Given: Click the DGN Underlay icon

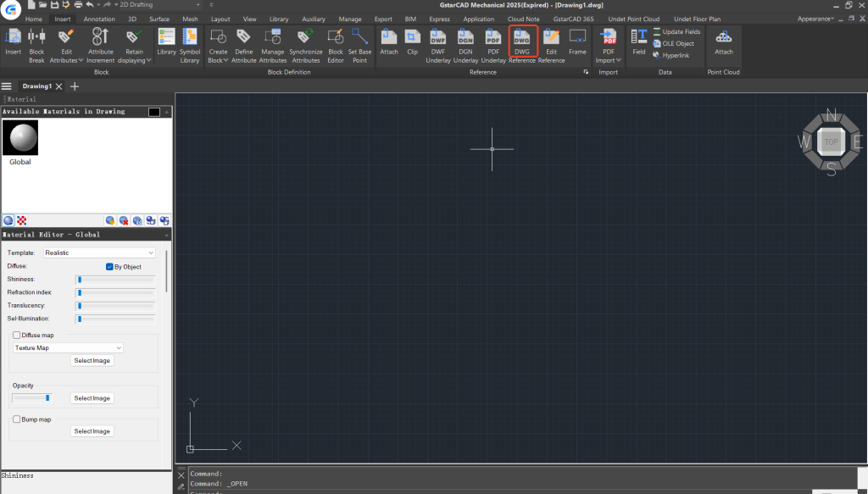Looking at the screenshot, I should [465, 46].
